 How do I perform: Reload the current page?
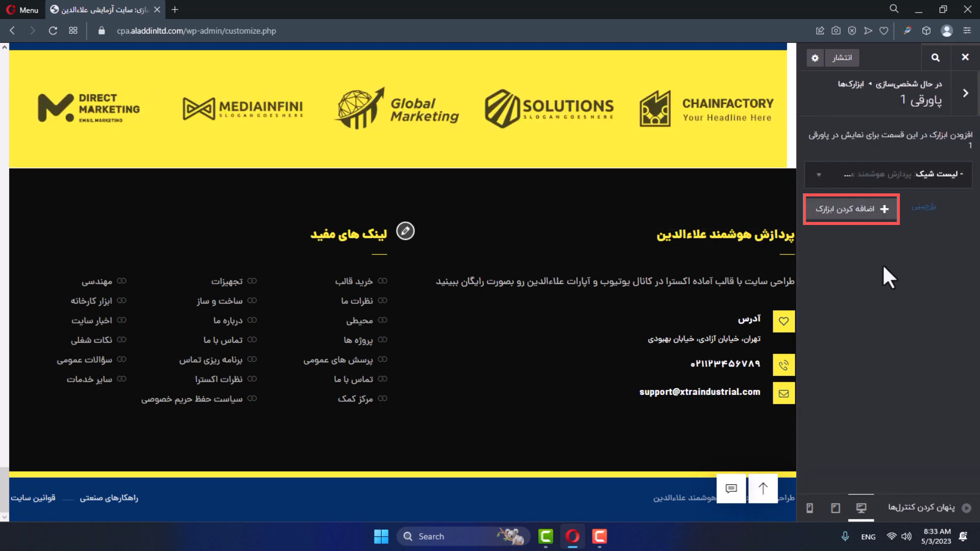(53, 31)
